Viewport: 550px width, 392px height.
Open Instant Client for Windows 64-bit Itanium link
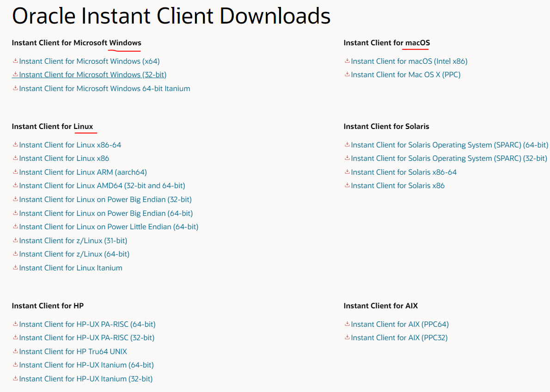104,88
